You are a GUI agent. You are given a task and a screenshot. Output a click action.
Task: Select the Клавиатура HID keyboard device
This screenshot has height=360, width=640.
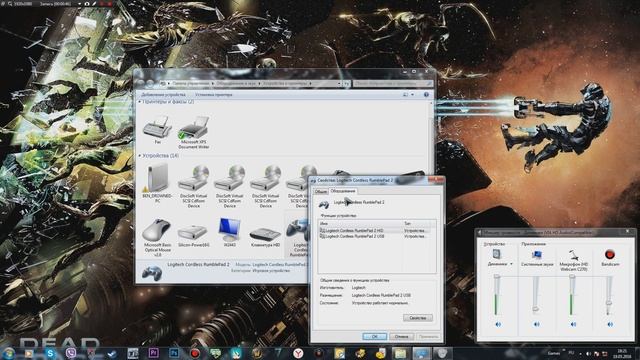[x=265, y=236]
